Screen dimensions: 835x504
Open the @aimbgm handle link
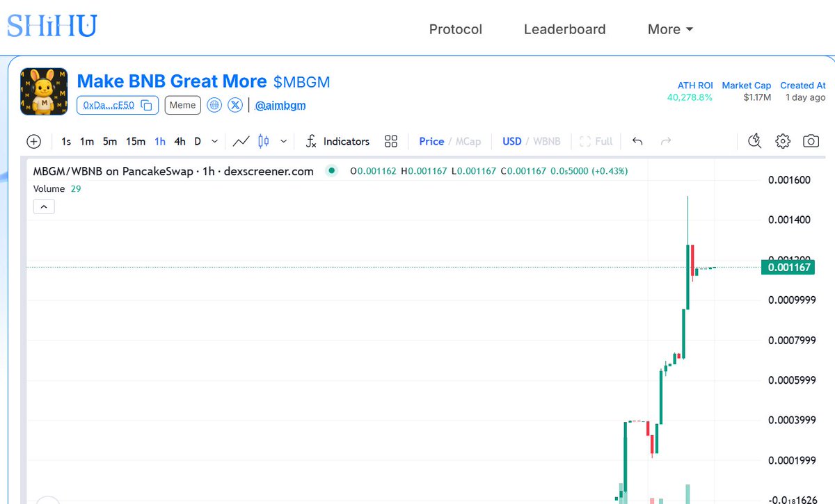tap(280, 106)
